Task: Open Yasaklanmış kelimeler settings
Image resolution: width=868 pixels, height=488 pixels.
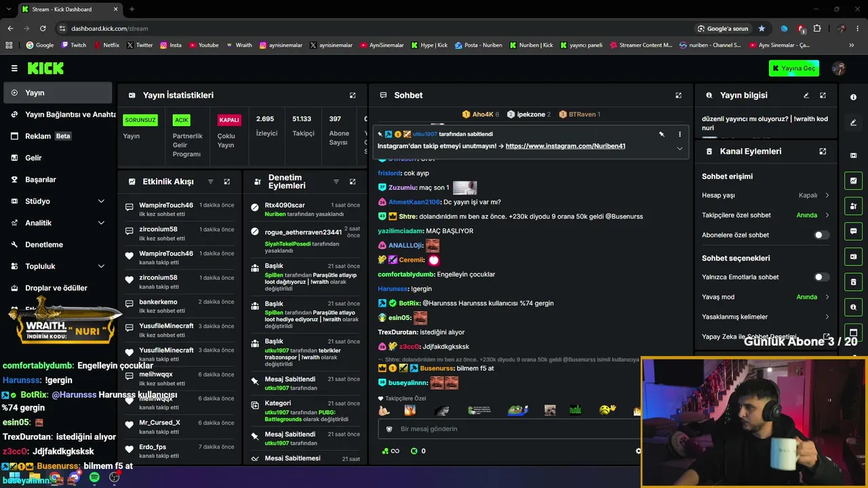Action: pyautogui.click(x=766, y=317)
